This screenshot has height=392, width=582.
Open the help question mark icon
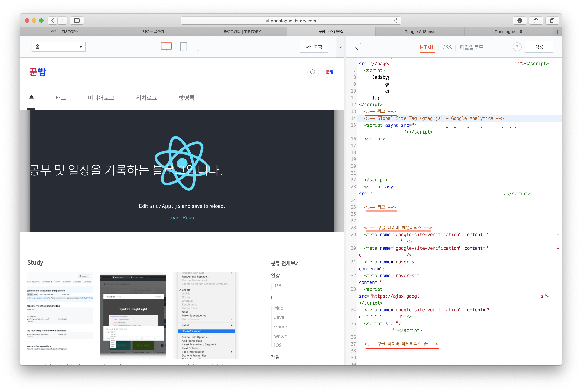tap(517, 47)
